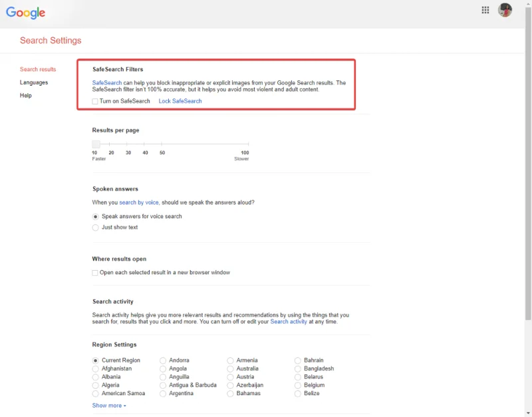Viewport: 532px width, 417px height.
Task: Check open each result in new browser window
Action: click(x=94, y=272)
